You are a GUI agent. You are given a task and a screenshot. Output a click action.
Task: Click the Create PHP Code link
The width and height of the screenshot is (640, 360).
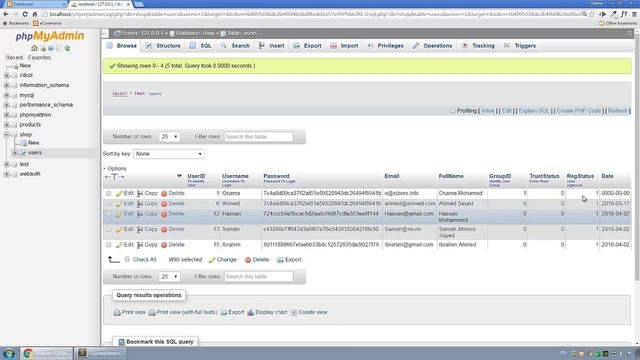pos(579,111)
